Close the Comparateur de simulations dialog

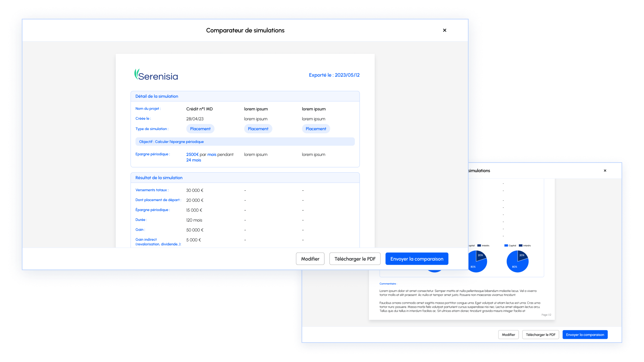[444, 30]
